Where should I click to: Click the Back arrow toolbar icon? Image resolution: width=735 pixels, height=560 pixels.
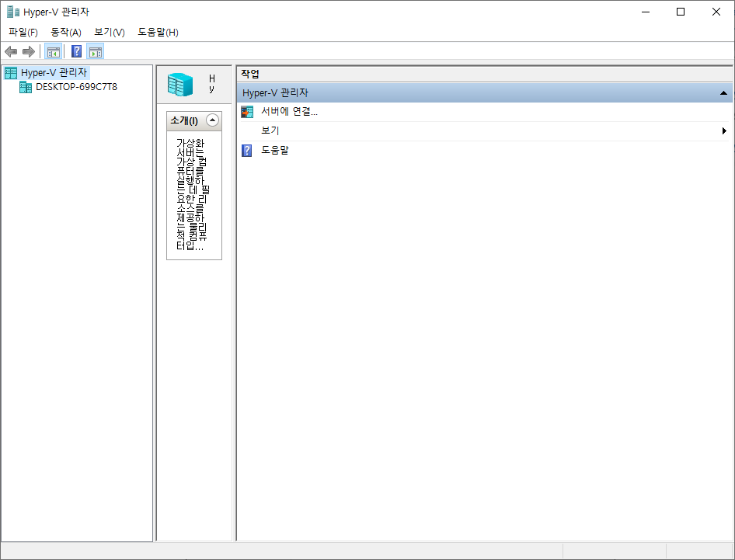click(x=11, y=51)
